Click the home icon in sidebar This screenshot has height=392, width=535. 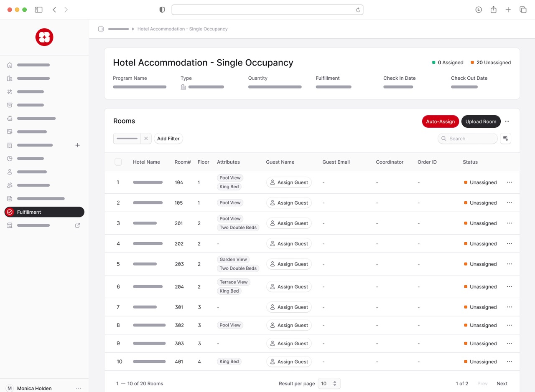(x=10, y=65)
